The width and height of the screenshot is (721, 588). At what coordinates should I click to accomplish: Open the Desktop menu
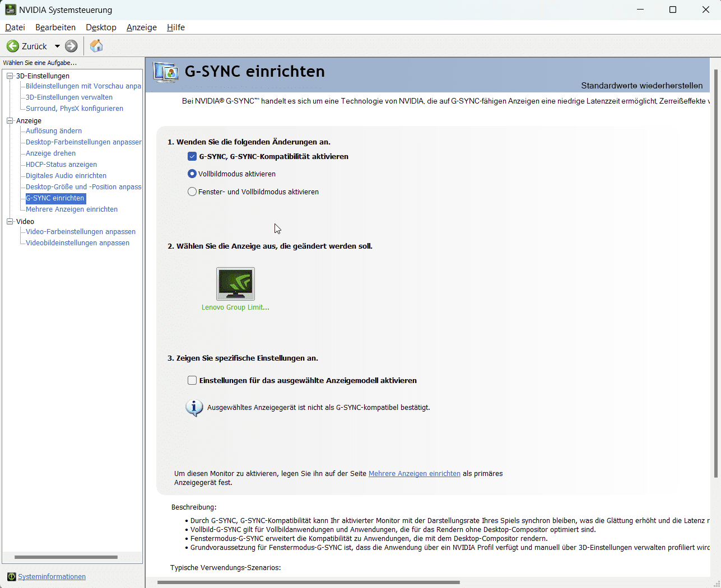coord(101,27)
